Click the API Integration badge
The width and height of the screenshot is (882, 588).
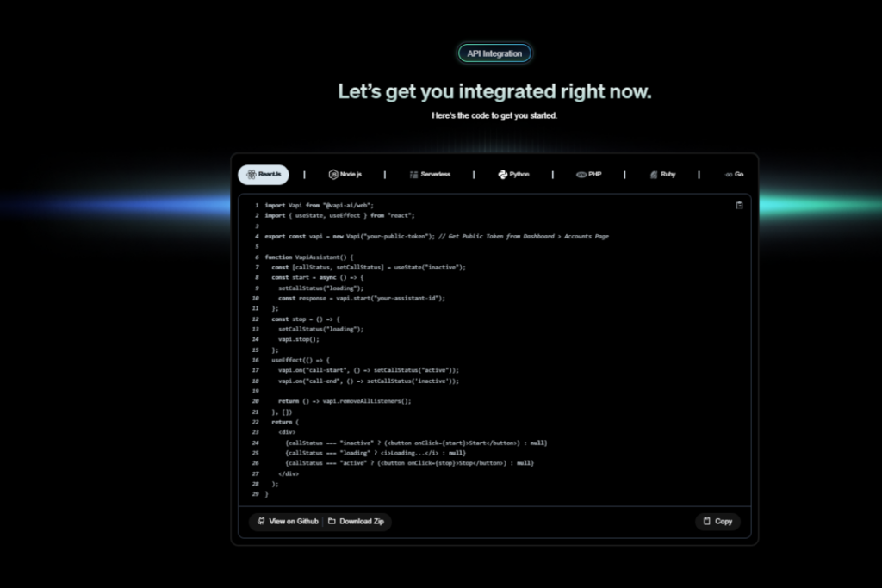coord(494,53)
